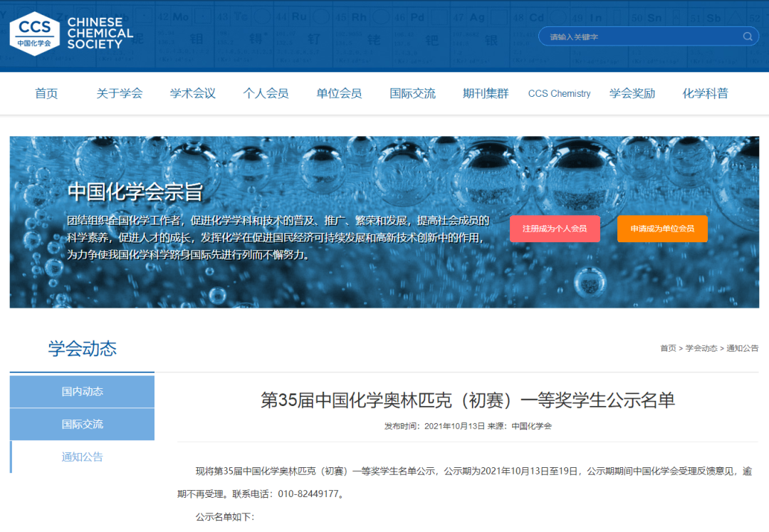Select the 通知公告 sidebar tab
Image resolution: width=769 pixels, height=532 pixels.
83,457
